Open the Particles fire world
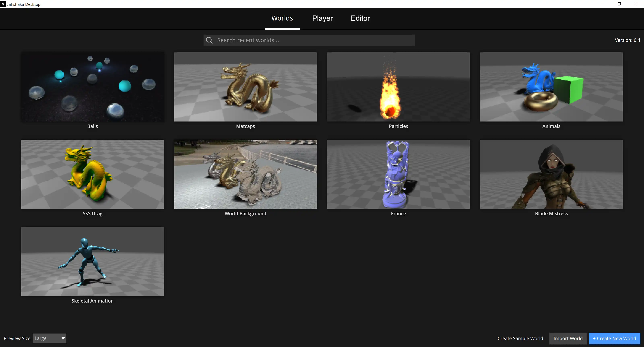This screenshot has height=347, width=644. (x=398, y=87)
